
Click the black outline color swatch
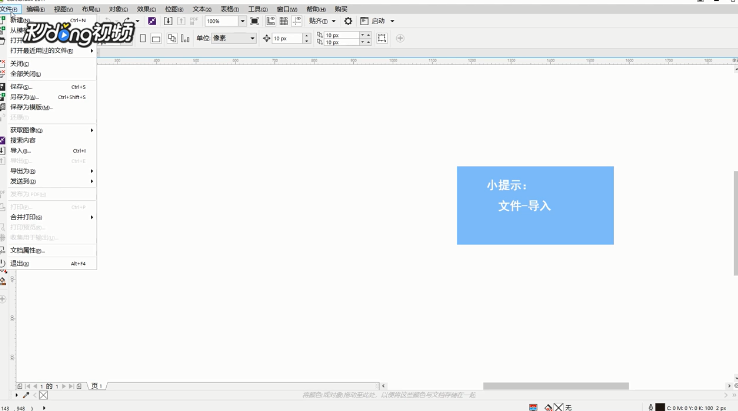(x=660, y=408)
